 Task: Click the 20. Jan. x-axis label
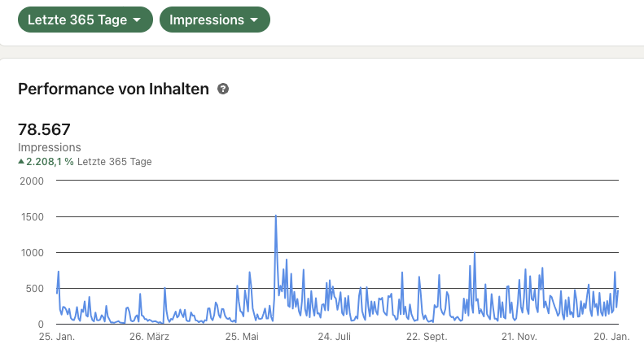pos(611,337)
